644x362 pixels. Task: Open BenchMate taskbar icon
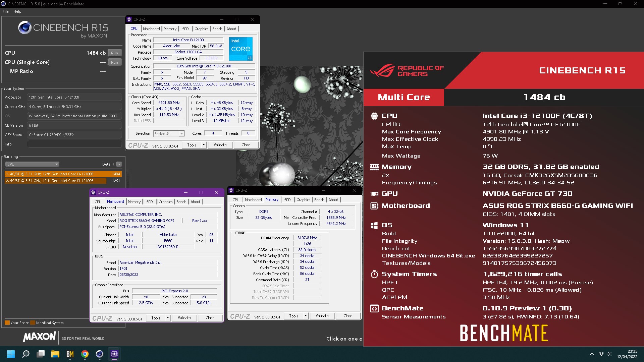(70, 354)
